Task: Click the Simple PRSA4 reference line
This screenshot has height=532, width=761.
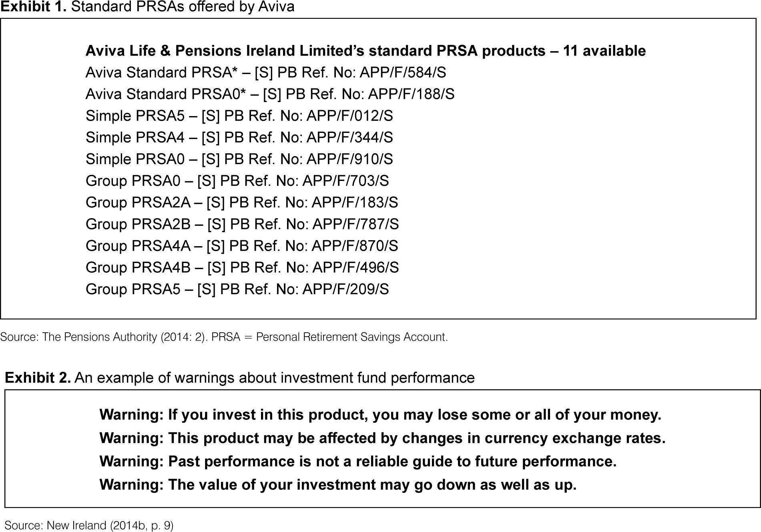Action: click(x=239, y=137)
